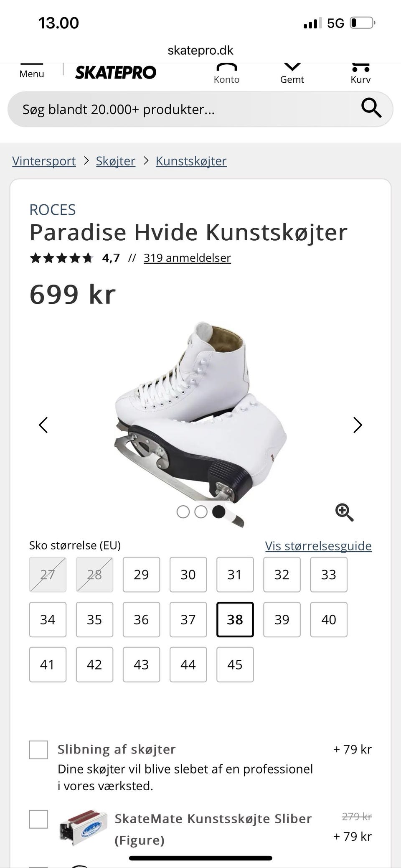The height and width of the screenshot is (868, 401).
Task: Open Vis størrelsesguide link
Action: 318,546
